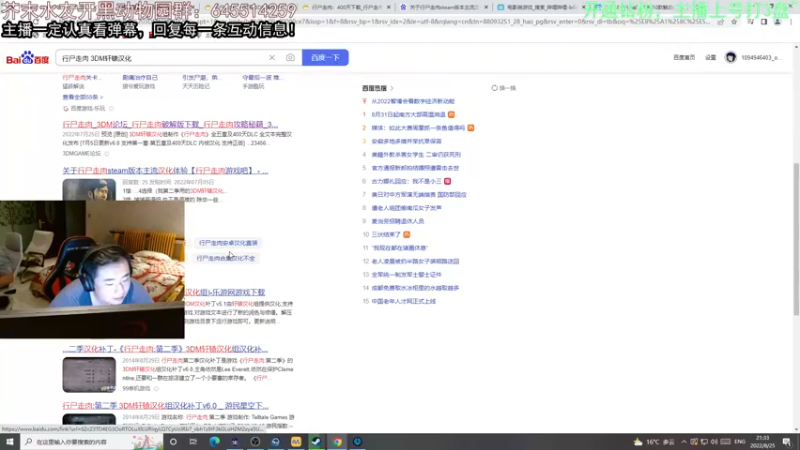
Task: Open the 乐游网游戏下载 result link
Action: pyautogui.click(x=224, y=292)
